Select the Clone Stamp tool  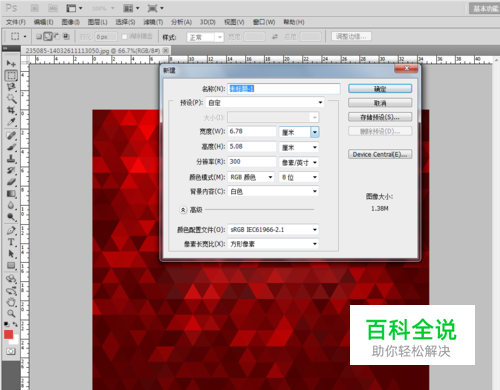[11, 159]
